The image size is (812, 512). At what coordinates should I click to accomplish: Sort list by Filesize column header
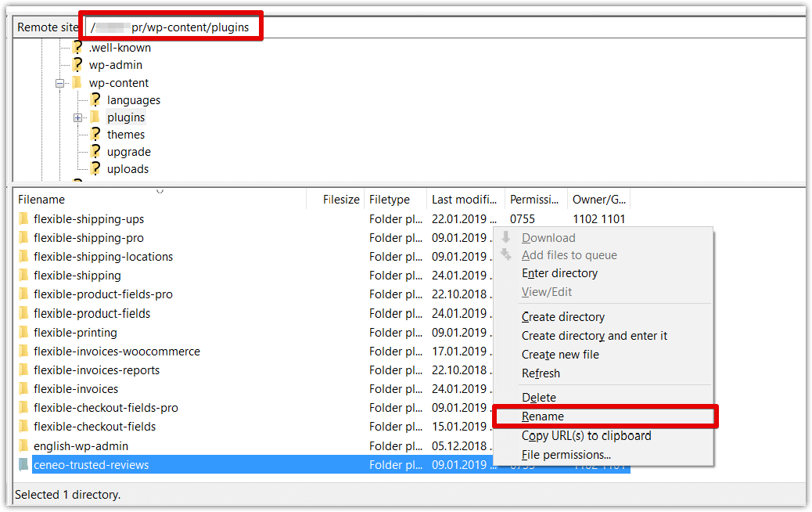click(x=336, y=200)
